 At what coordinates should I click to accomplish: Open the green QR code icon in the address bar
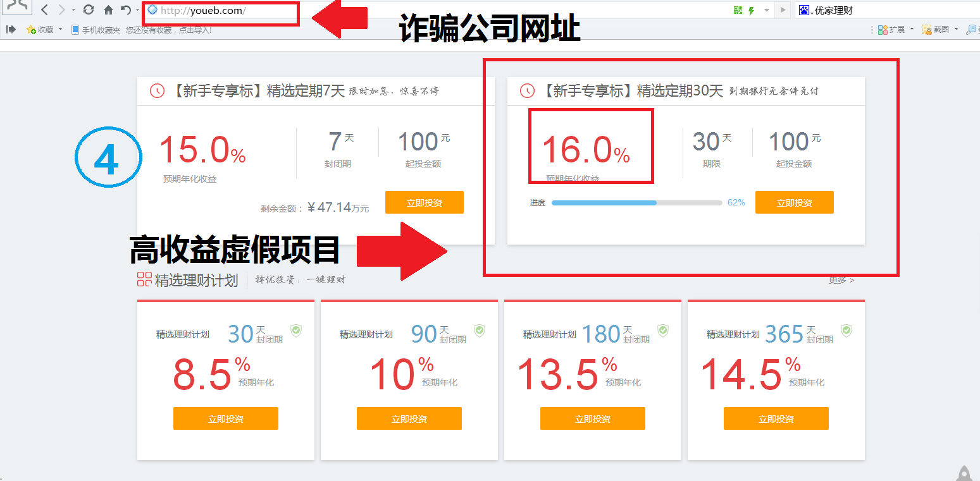point(738,10)
